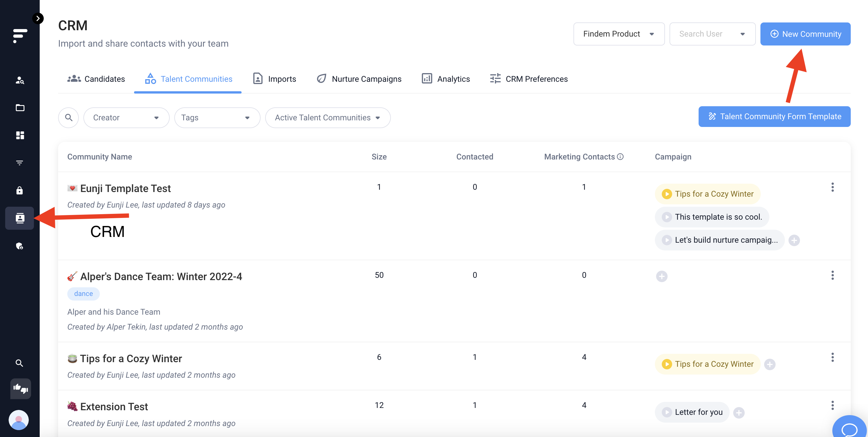Open Tips for a Cozy Winter campaign on Eunji row
This screenshot has width=868, height=437.
coord(708,194)
